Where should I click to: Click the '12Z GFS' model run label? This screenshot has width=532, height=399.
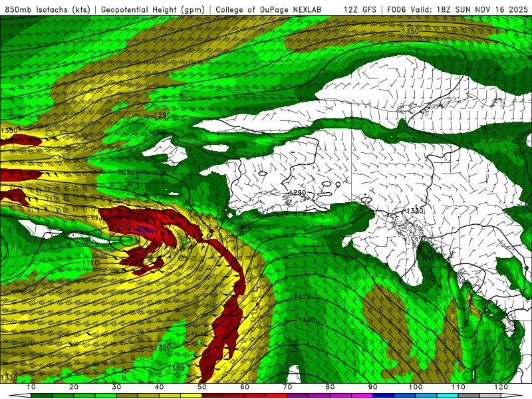[360, 9]
